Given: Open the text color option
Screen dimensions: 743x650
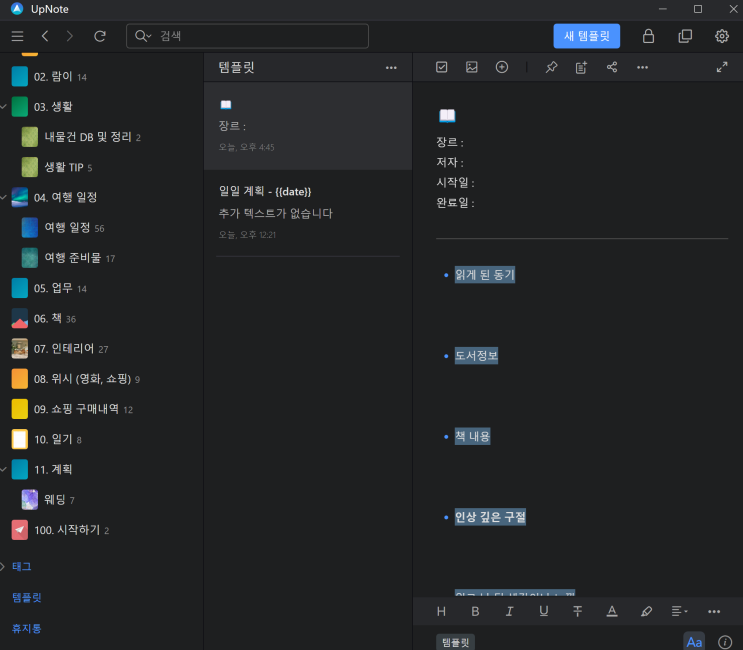Looking at the screenshot, I should [612, 611].
